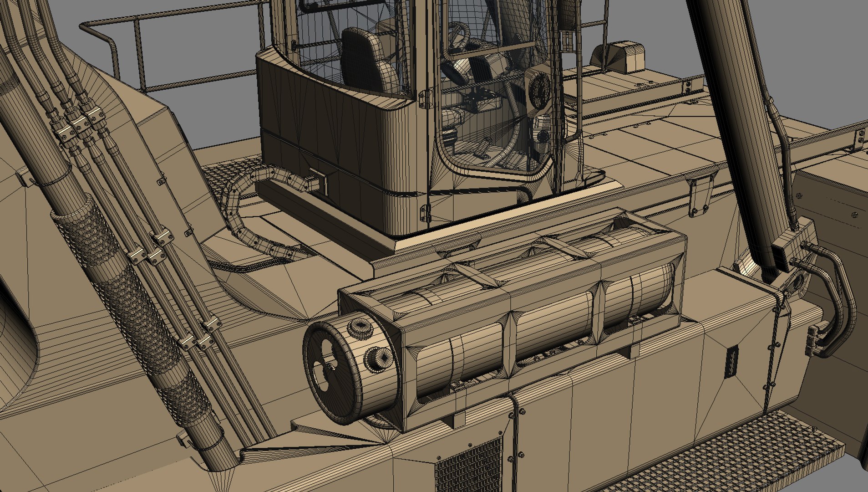Select the ventilation grille below the tank
The image size is (868, 492).
470,466
